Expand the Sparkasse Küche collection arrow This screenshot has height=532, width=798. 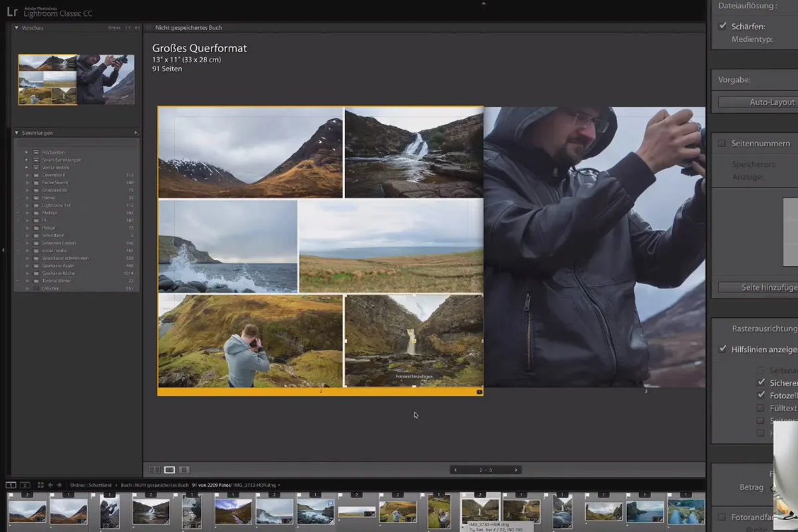[27, 273]
